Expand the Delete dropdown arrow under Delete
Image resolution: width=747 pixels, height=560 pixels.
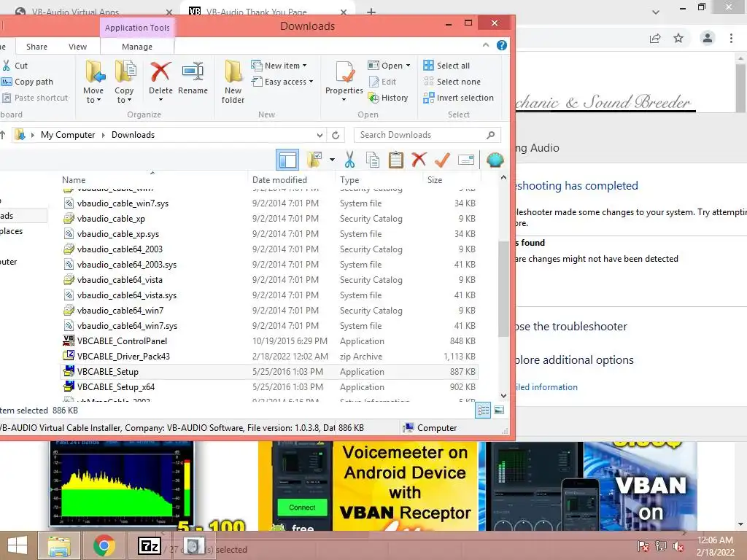pyautogui.click(x=160, y=100)
